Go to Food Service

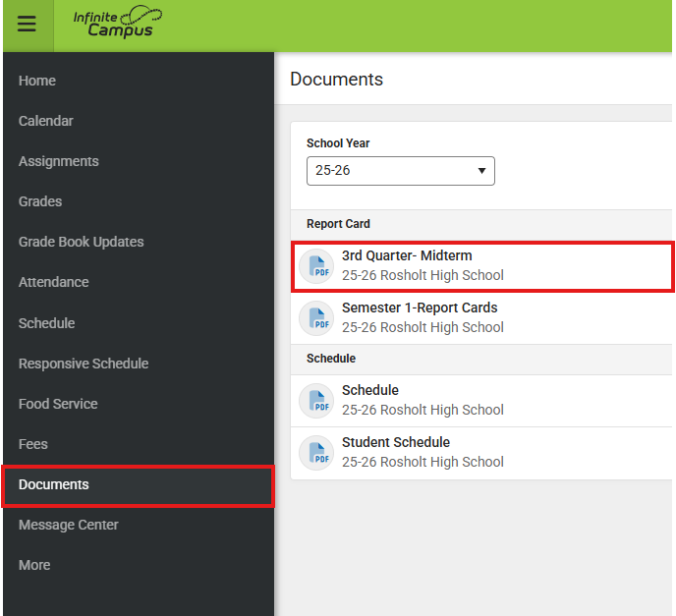pyautogui.click(x=58, y=404)
